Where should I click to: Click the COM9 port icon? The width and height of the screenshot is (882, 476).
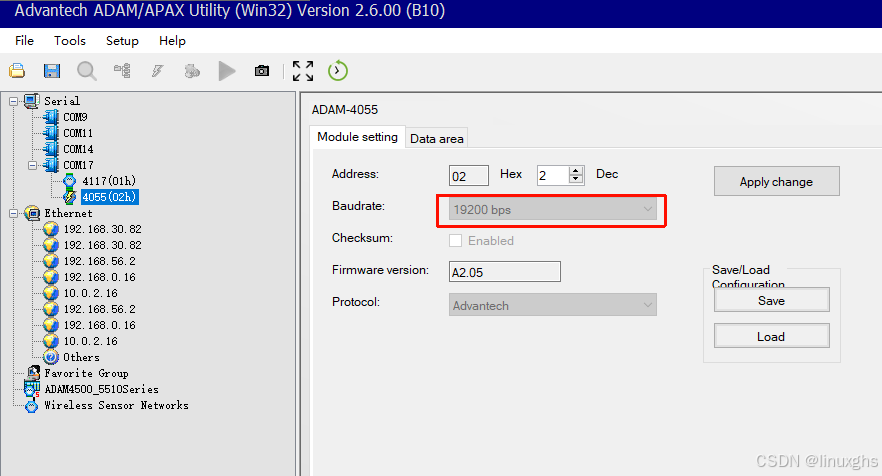(x=51, y=117)
